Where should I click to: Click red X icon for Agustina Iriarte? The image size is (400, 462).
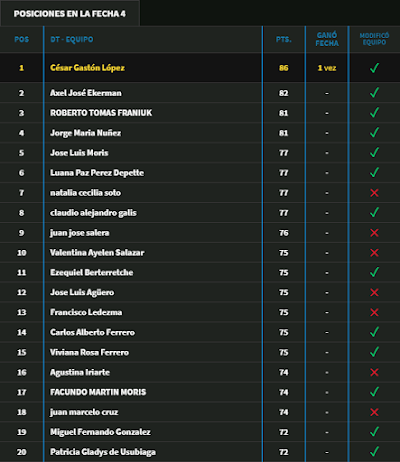point(374,372)
